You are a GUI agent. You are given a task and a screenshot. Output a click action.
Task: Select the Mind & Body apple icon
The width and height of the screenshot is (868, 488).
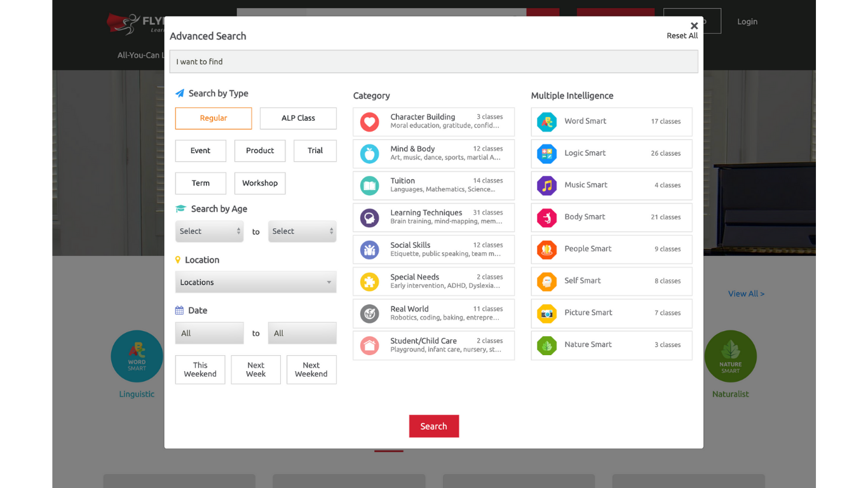370,154
